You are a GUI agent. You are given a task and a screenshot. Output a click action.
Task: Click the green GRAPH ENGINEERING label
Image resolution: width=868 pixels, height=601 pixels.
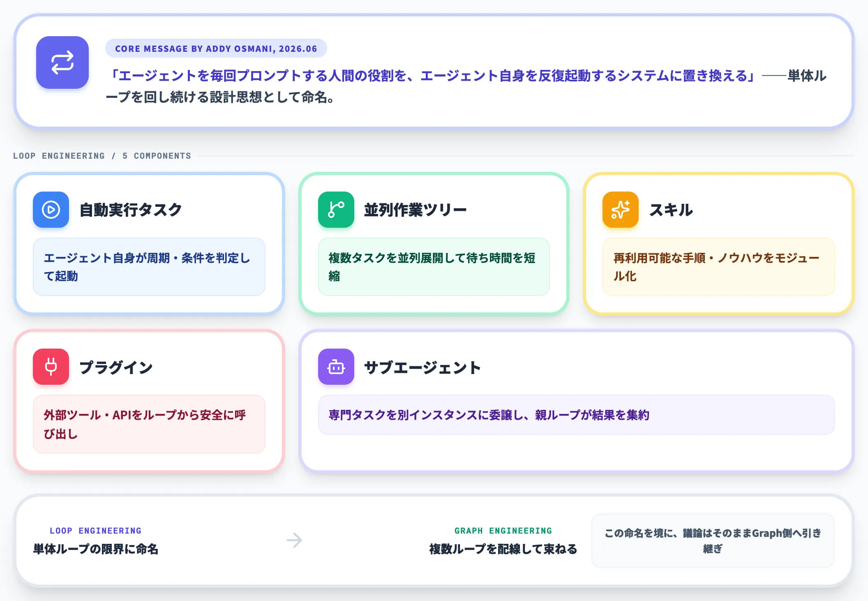503,531
